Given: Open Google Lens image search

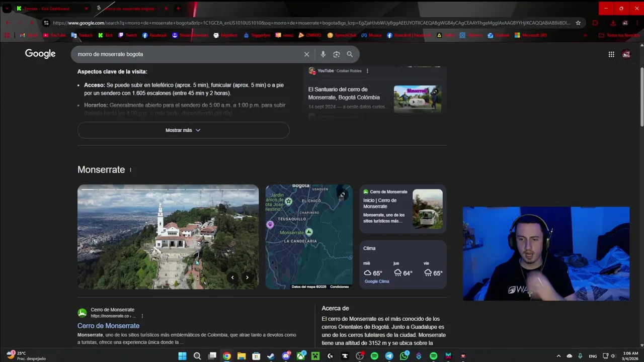Looking at the screenshot, I should [337, 54].
